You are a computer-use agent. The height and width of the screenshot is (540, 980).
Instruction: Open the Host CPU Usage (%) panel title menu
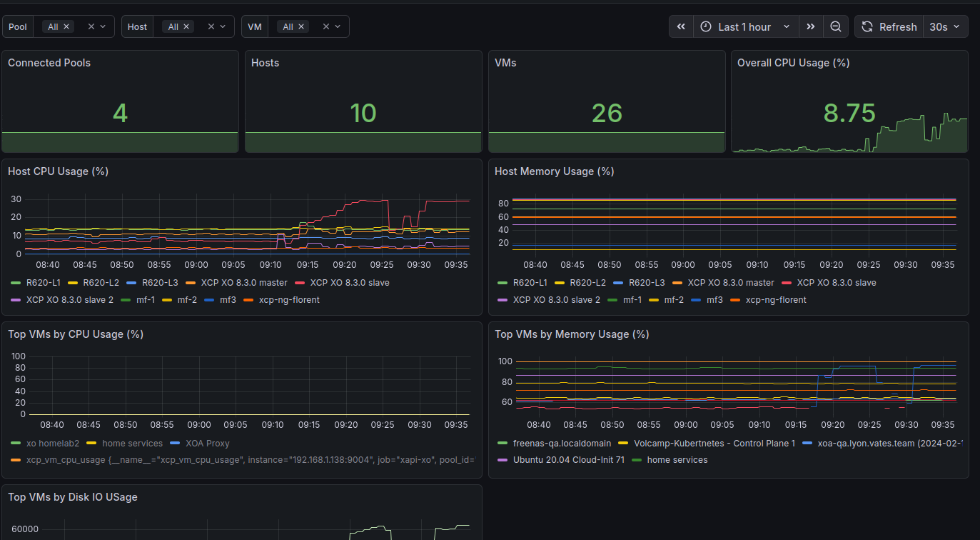click(x=57, y=171)
